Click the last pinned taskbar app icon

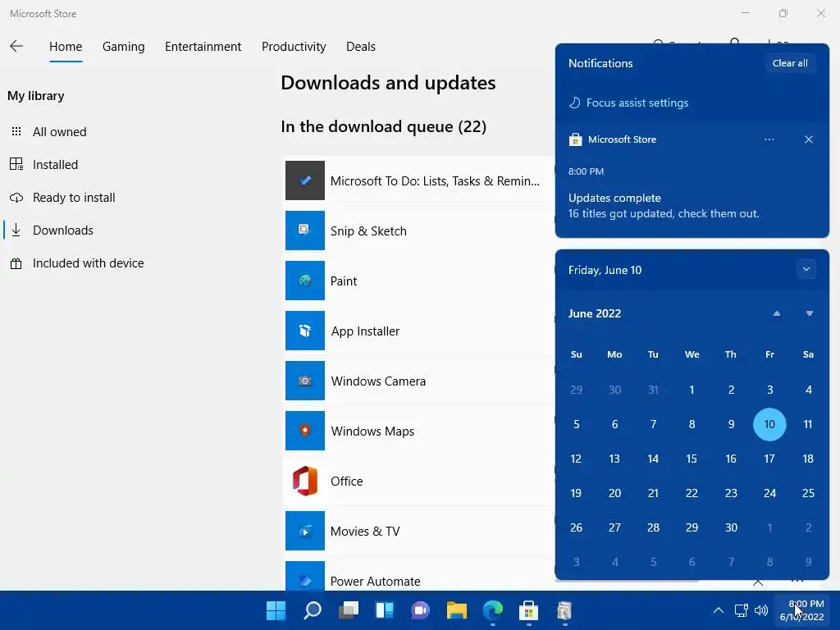click(x=564, y=610)
